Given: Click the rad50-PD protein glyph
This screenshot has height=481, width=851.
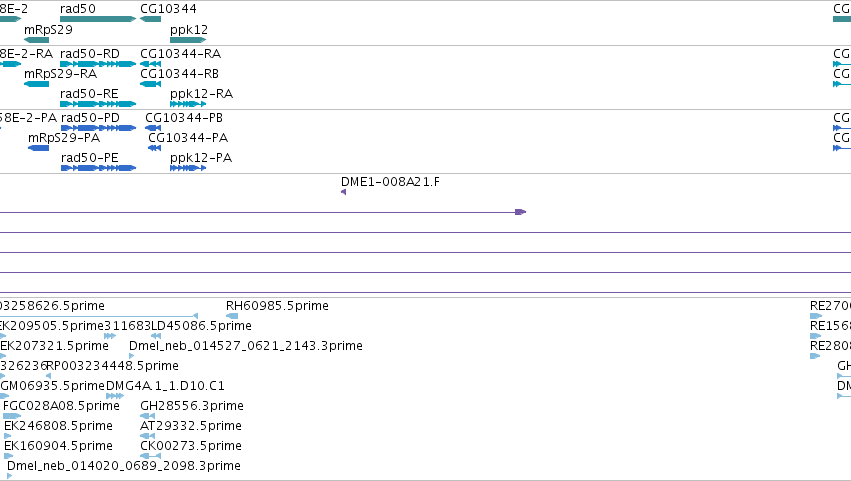Looking at the screenshot, I should [x=98, y=128].
